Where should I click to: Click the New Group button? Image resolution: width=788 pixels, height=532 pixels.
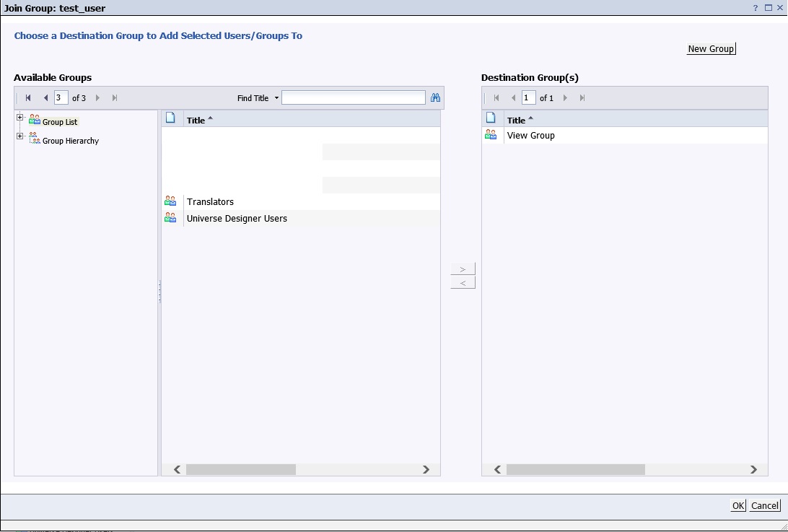(711, 48)
